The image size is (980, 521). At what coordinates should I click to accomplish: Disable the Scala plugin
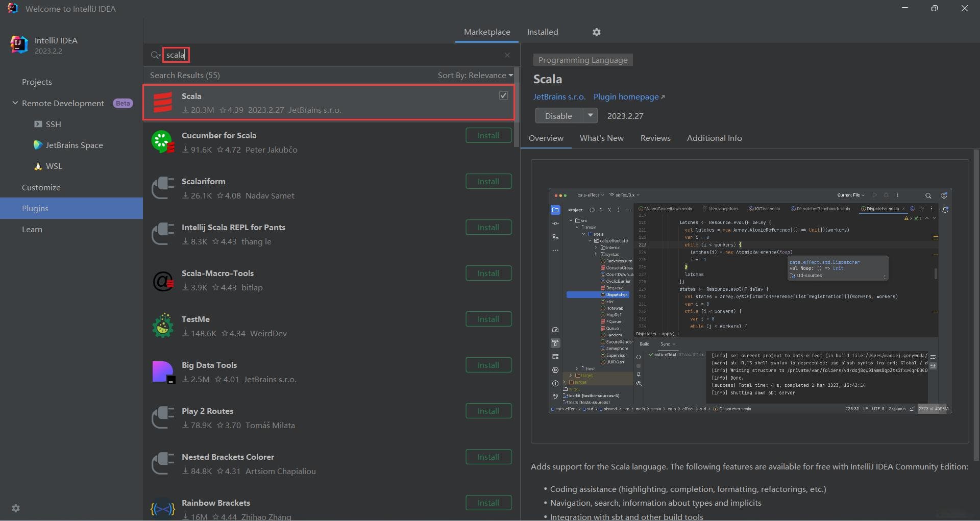pos(558,115)
